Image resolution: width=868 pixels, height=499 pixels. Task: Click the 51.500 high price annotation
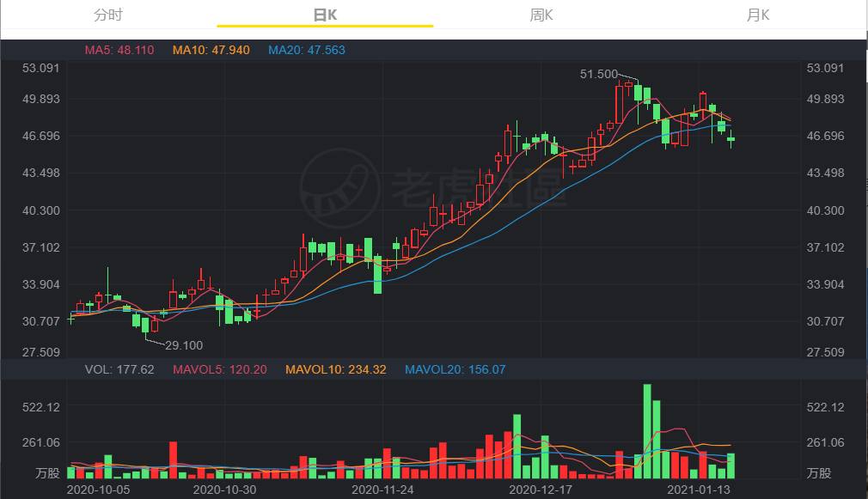[x=598, y=74]
